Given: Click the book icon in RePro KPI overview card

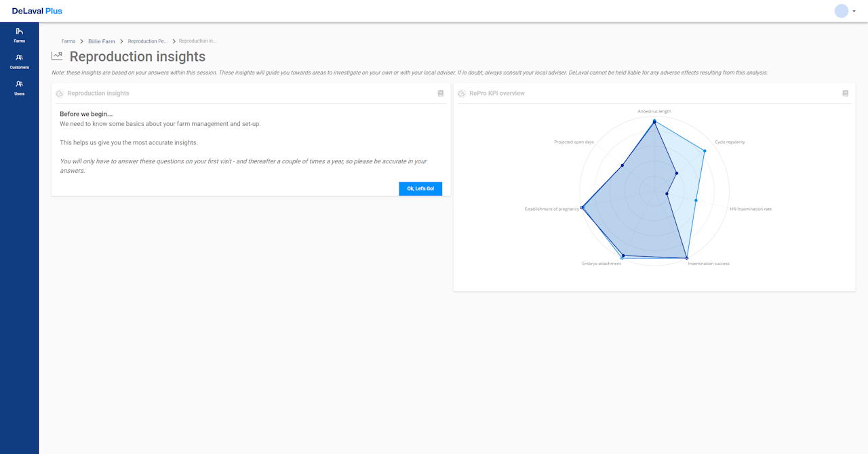Looking at the screenshot, I should (845, 94).
